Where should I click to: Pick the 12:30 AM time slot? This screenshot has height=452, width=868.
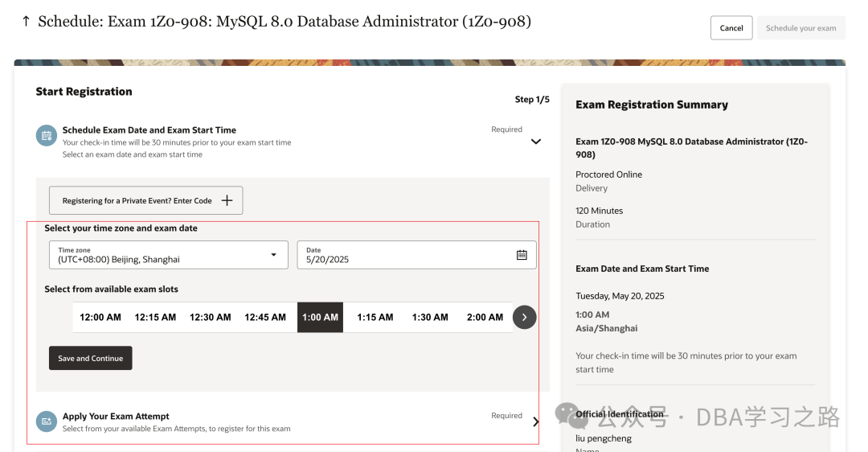click(211, 318)
